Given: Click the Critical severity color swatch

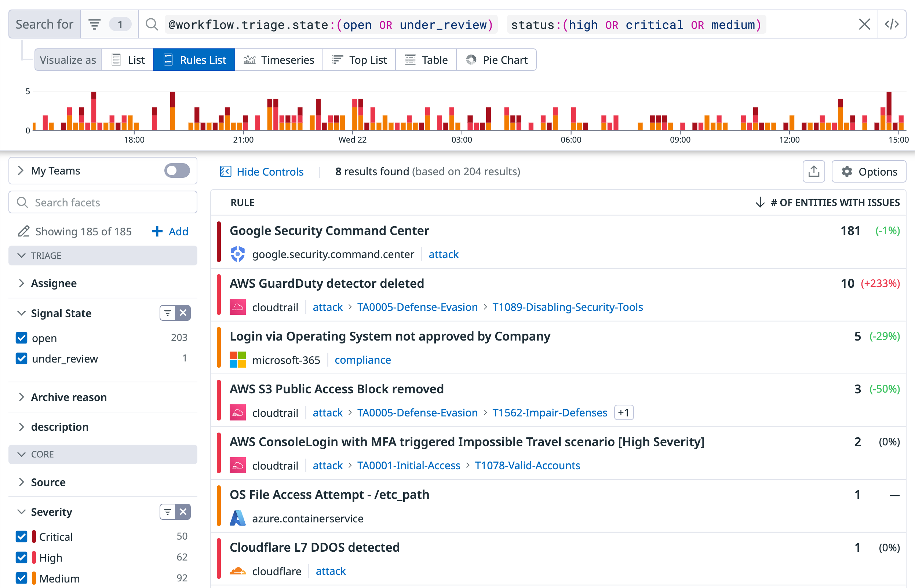Looking at the screenshot, I should pos(34,536).
